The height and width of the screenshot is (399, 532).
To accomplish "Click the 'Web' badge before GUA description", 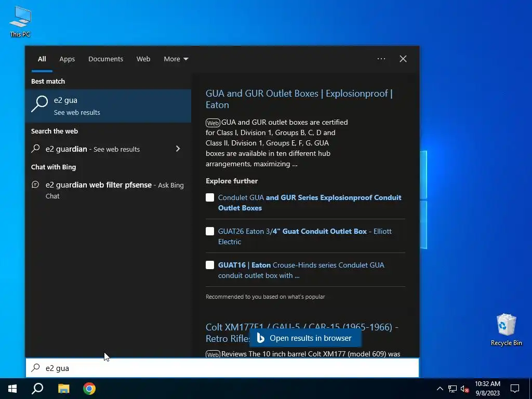I will tap(212, 123).
